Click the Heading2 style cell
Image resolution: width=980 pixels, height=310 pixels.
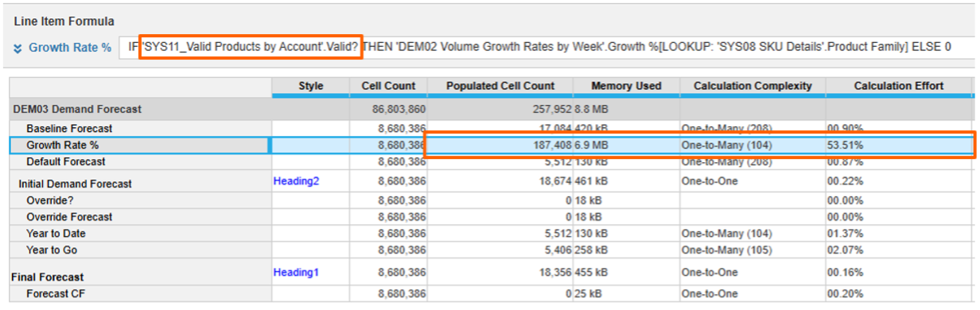(311, 181)
